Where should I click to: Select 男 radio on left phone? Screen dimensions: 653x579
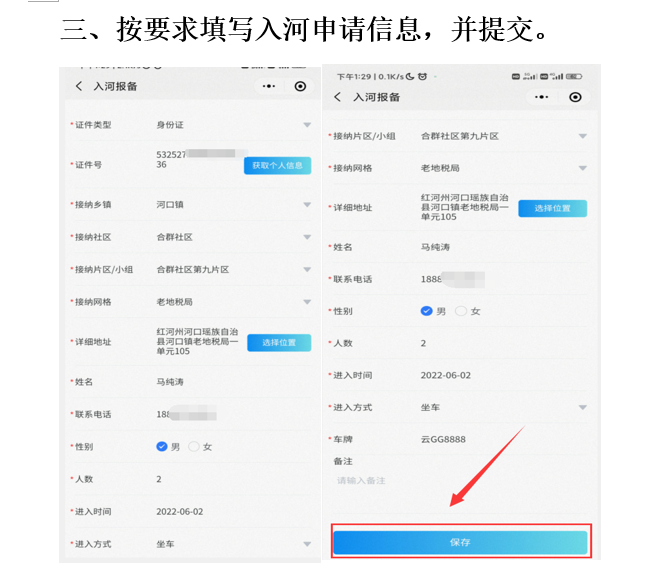(162, 447)
